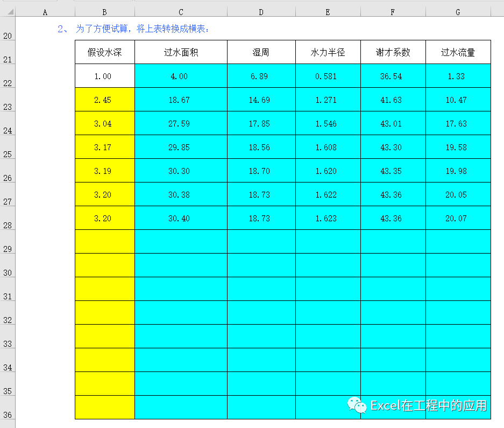
Task: Click the blue heading text 为了方便试算
Action: click(x=102, y=29)
